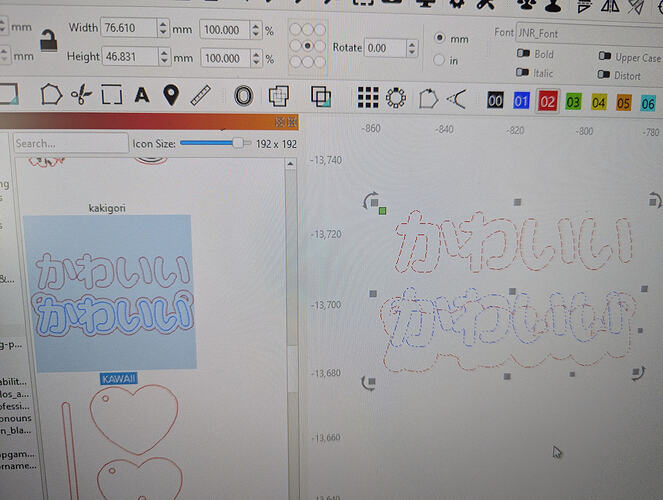
Task: Assign red layer 02 color swatch
Action: pos(547,102)
